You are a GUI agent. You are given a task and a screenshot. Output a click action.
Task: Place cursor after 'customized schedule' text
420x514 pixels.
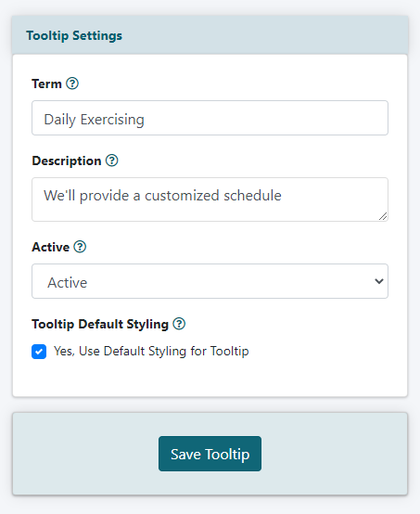(x=283, y=196)
